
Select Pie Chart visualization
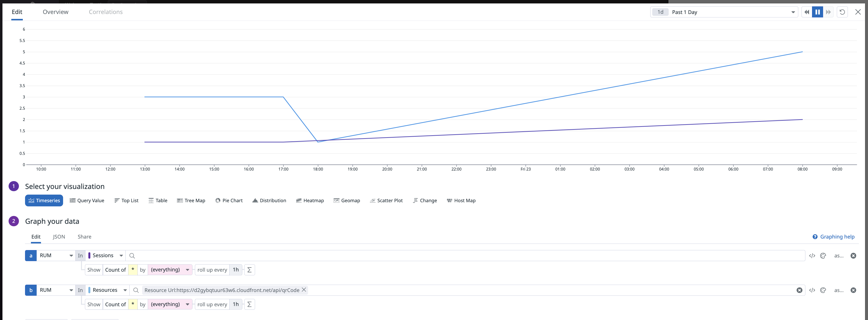(229, 200)
